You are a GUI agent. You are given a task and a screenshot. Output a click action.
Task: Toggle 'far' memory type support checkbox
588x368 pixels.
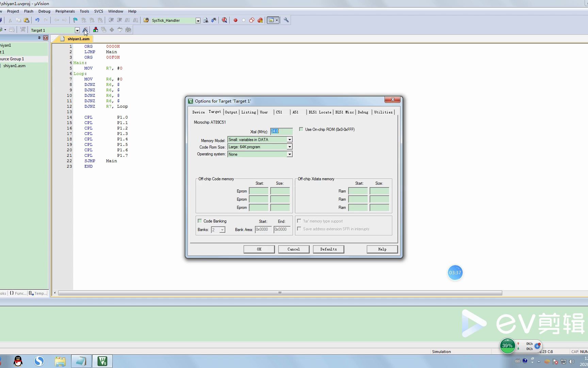299,221
